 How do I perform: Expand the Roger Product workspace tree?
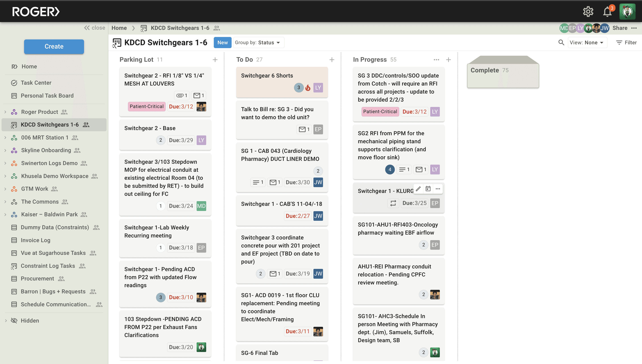pos(5,112)
